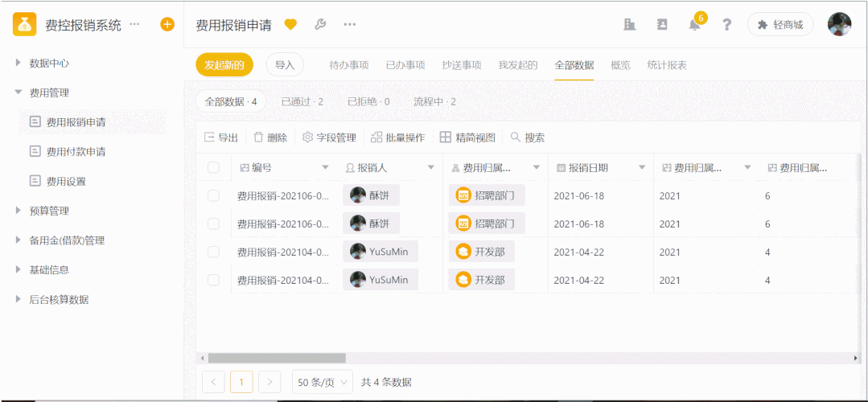Image resolution: width=868 pixels, height=402 pixels.
Task: Tick the select-all checkbox in table header
Action: point(214,167)
